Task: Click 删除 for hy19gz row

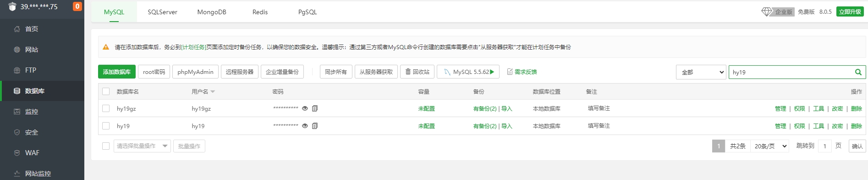Action: click(x=857, y=109)
